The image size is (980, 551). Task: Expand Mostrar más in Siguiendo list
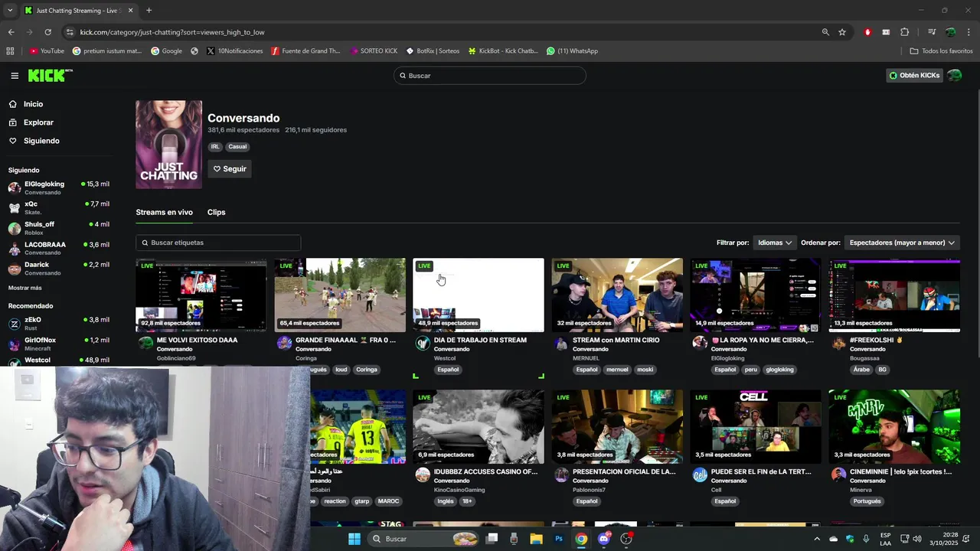[x=25, y=288]
